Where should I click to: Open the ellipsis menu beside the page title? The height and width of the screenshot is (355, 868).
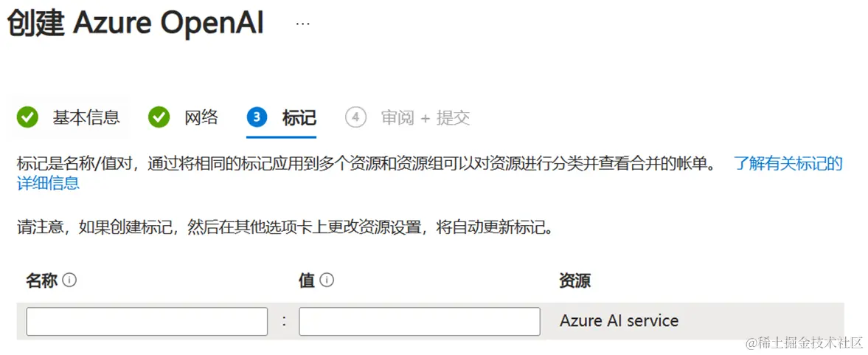[302, 25]
